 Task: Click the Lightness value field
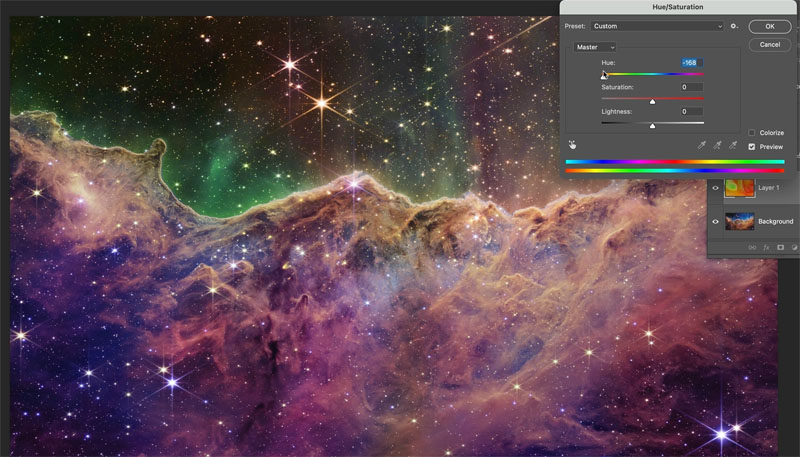(692, 111)
